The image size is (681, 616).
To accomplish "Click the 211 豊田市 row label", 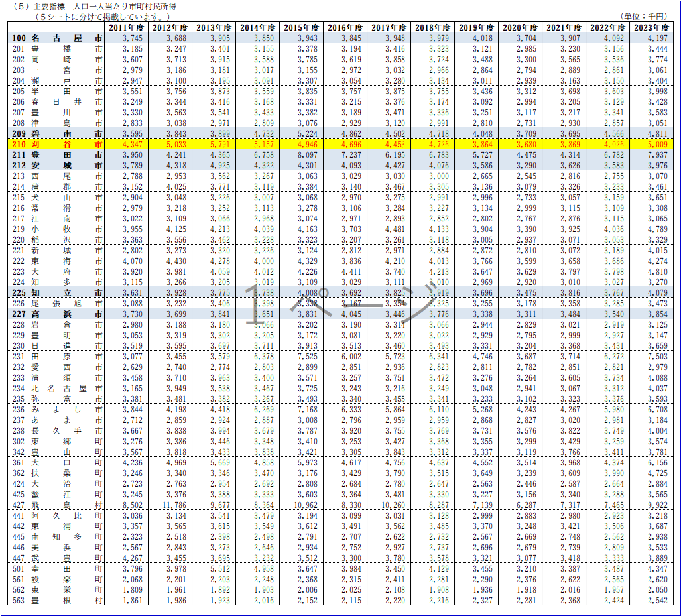I will (56, 155).
